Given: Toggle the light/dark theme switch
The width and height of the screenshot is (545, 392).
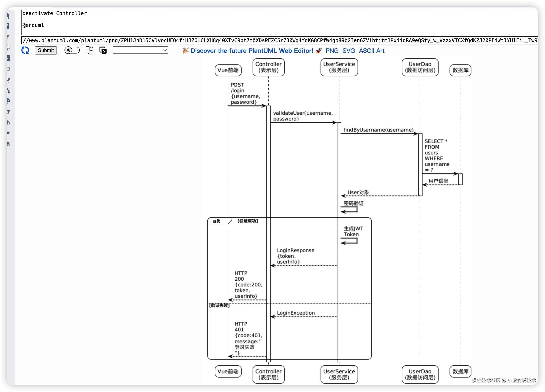Looking at the screenshot, I should [72, 50].
